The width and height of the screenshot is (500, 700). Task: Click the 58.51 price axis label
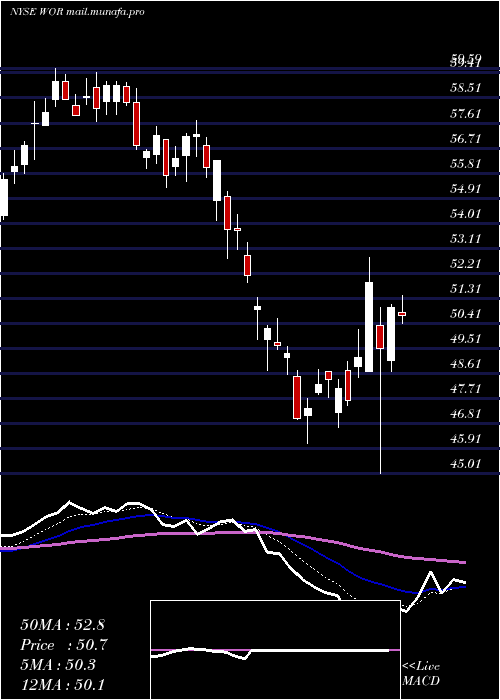tap(466, 88)
